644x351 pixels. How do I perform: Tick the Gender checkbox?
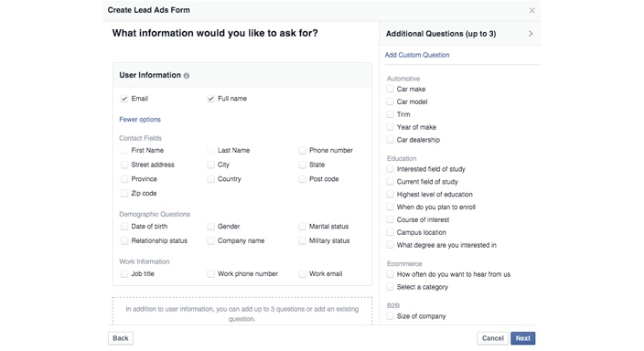tap(210, 226)
